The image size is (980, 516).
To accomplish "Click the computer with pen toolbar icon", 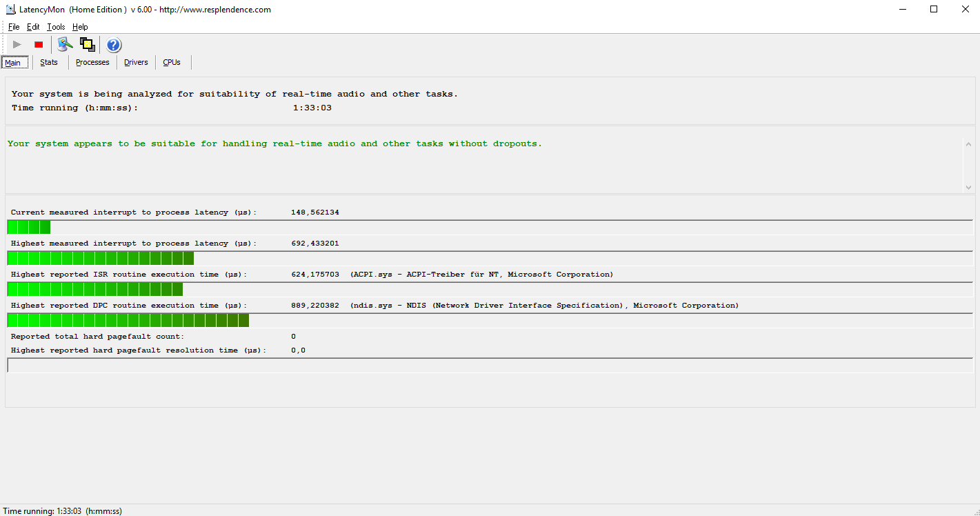I will (65, 45).
